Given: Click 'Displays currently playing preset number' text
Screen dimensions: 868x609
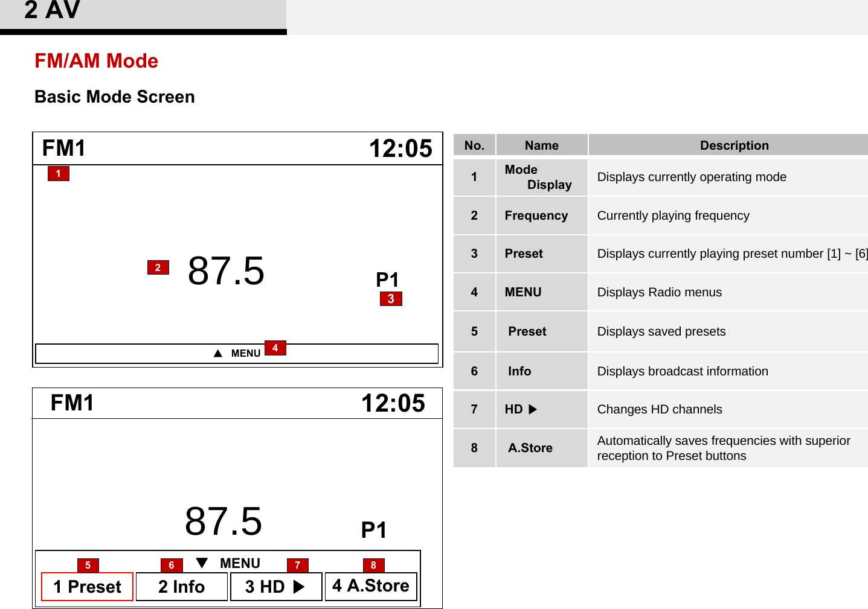Looking at the screenshot, I should coord(732,253).
